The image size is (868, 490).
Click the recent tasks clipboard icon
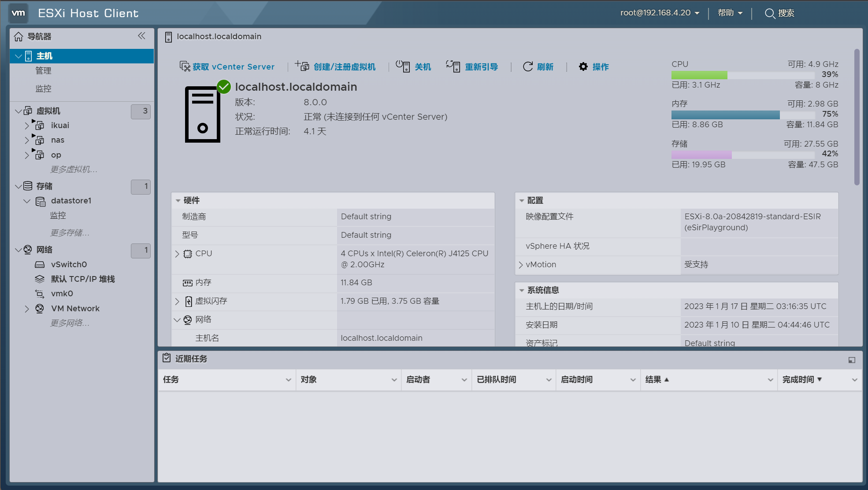click(x=167, y=358)
